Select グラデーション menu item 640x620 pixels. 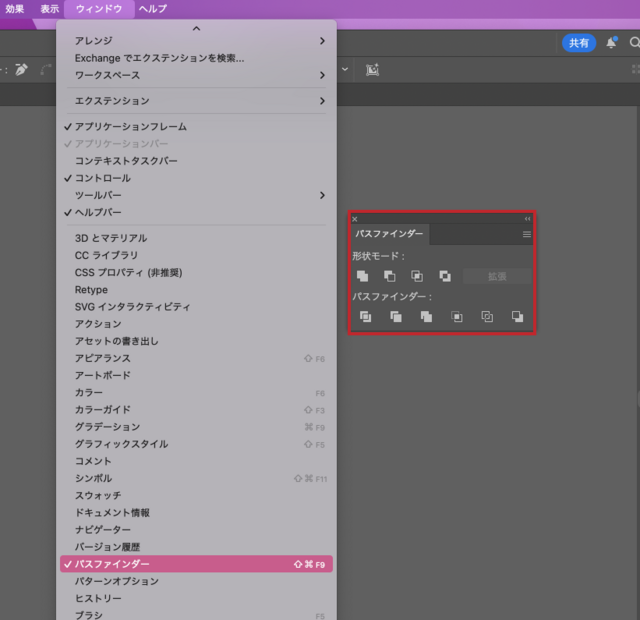196,427
